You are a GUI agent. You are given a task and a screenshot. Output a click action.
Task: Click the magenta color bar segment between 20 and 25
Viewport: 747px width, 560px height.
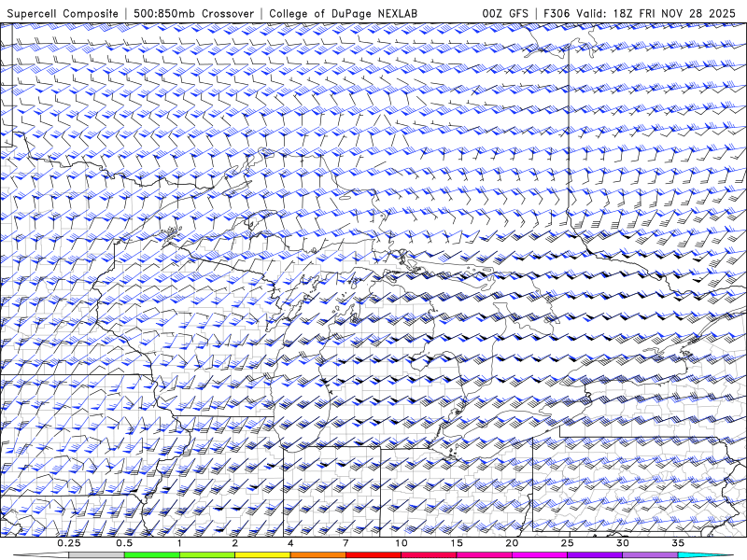coord(540,555)
